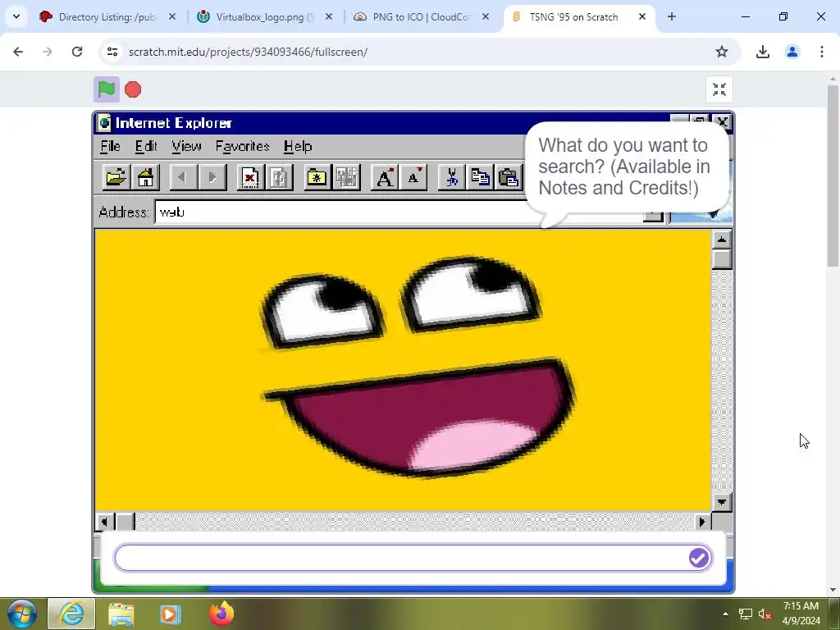Click the green flag to start project
This screenshot has height=630, width=840.
107,89
